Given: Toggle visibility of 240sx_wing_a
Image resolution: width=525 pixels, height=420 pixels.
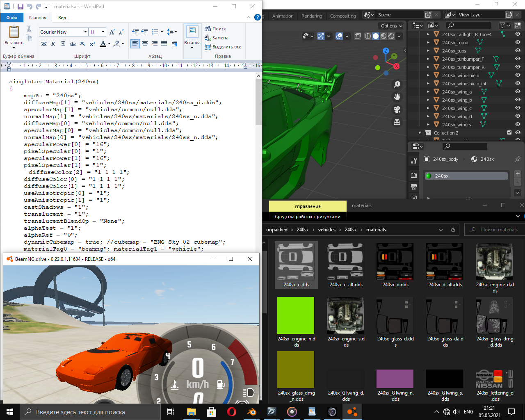Looking at the screenshot, I should click(x=518, y=92).
